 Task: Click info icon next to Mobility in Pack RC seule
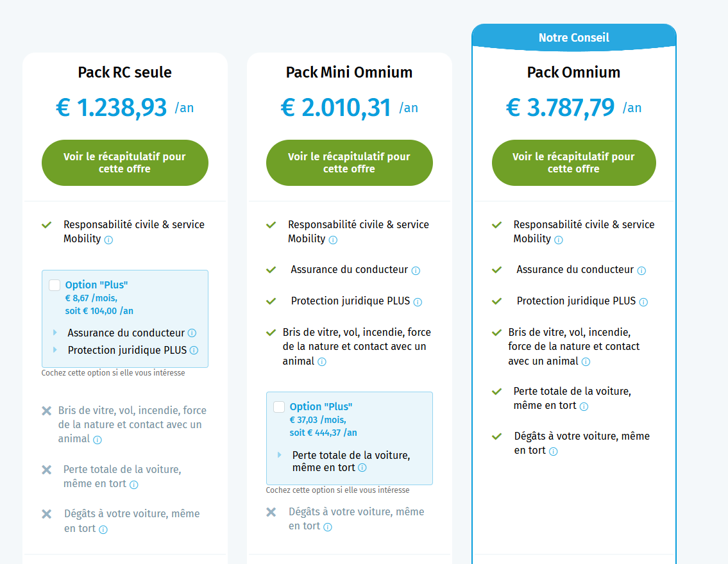click(108, 240)
